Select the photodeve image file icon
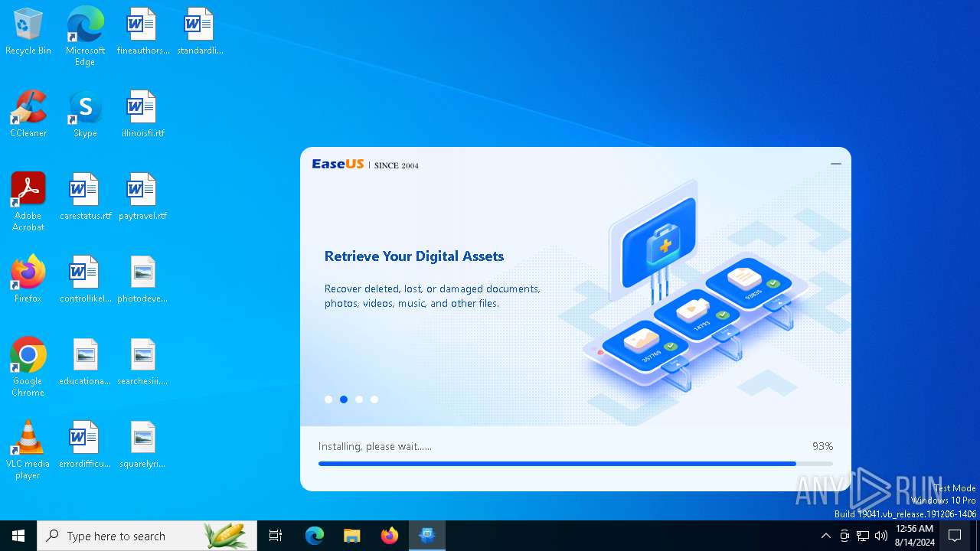This screenshot has width=980, height=551. coord(142,280)
